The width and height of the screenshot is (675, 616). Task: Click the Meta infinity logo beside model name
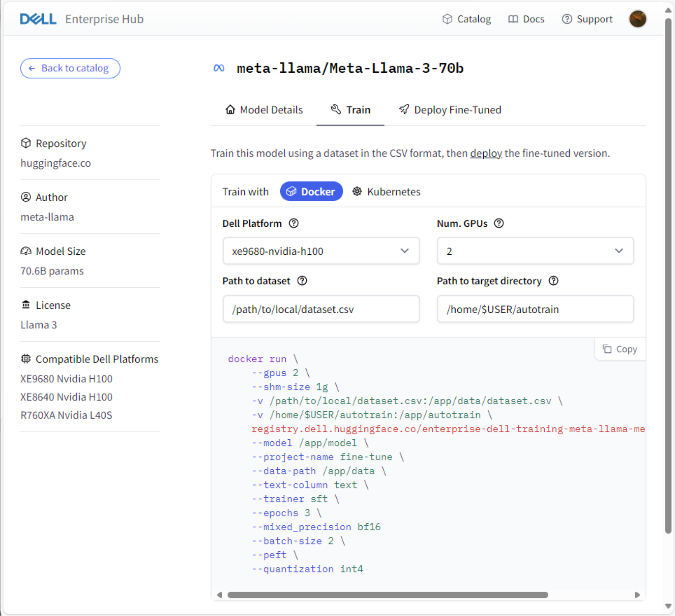click(x=219, y=68)
